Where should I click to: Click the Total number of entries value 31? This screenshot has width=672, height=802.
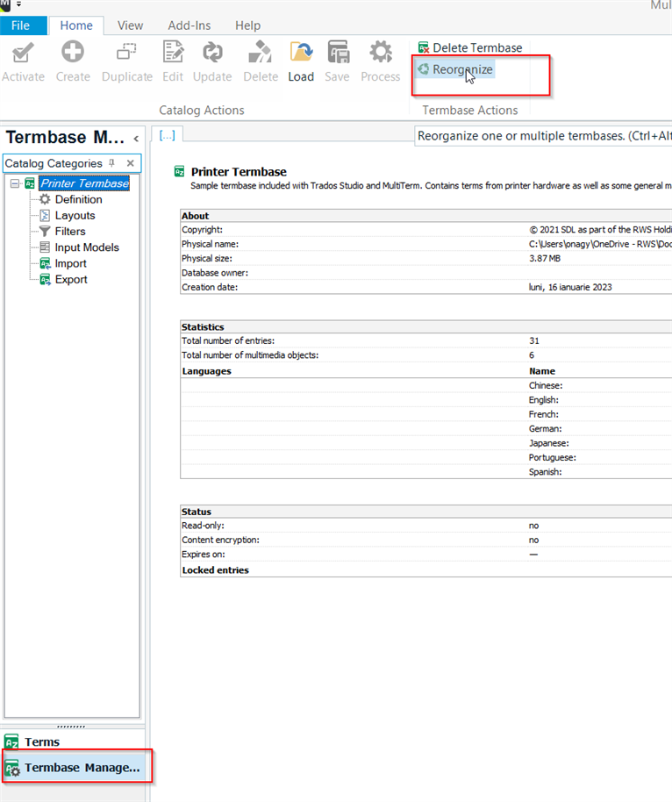[534, 340]
